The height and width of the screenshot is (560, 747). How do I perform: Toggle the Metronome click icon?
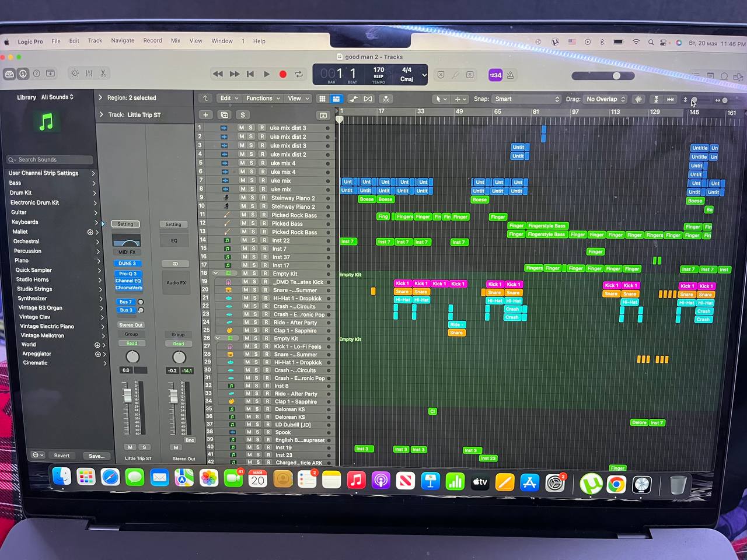tap(510, 75)
